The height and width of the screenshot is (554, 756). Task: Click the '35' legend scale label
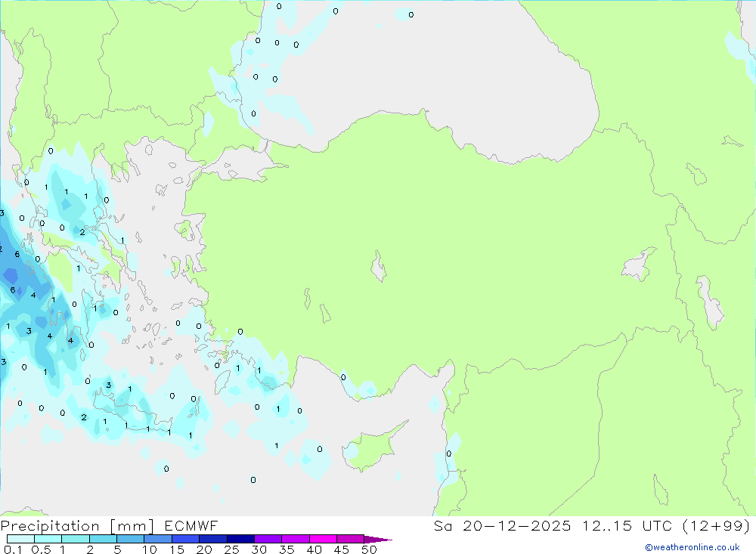(x=287, y=549)
